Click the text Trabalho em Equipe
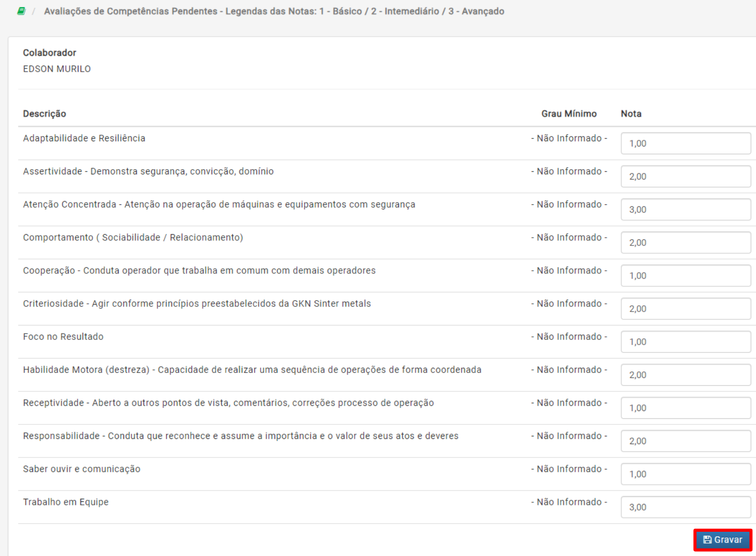 click(66, 502)
